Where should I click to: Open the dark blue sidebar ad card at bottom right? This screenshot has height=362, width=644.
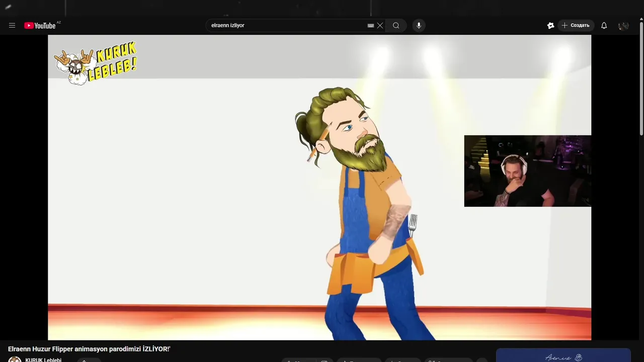coord(563,355)
